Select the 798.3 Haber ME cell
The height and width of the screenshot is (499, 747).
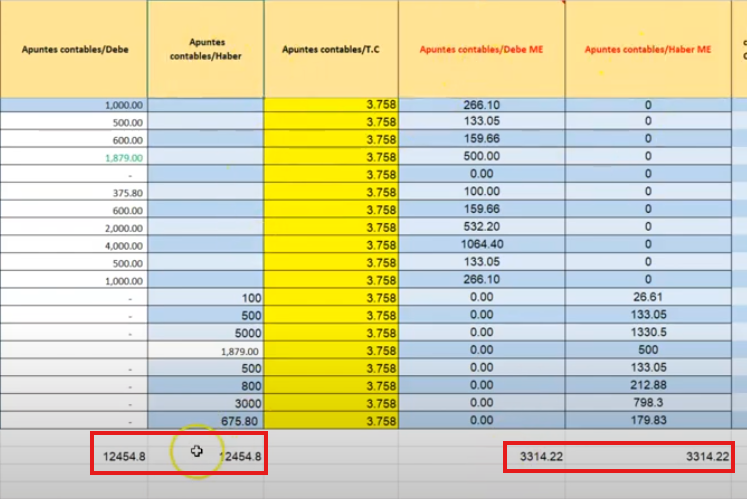647,402
